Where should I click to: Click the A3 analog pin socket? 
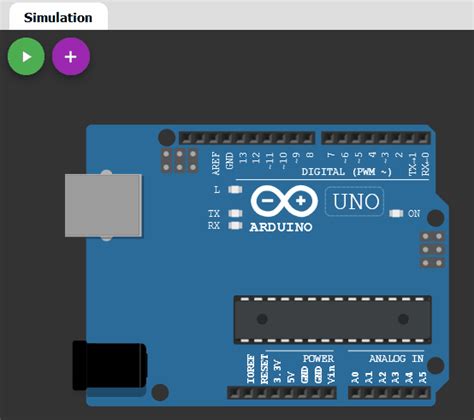click(x=396, y=393)
